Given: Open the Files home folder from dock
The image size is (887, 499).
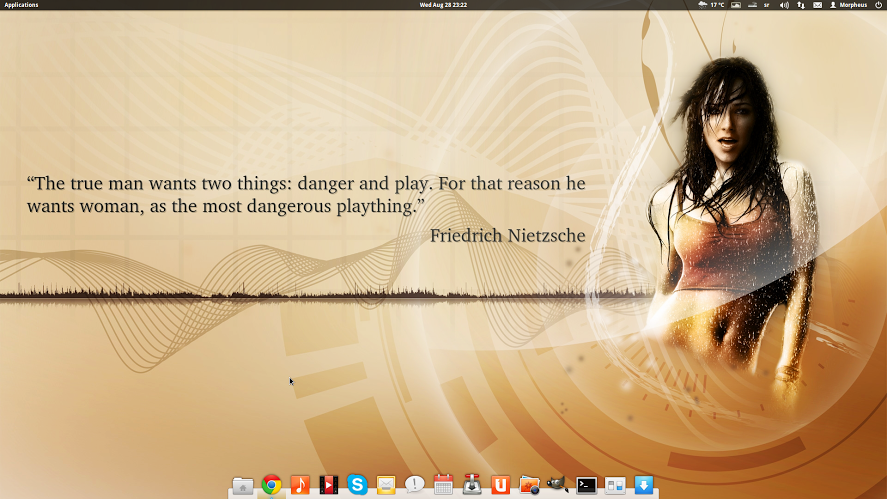Looking at the screenshot, I should pyautogui.click(x=243, y=485).
